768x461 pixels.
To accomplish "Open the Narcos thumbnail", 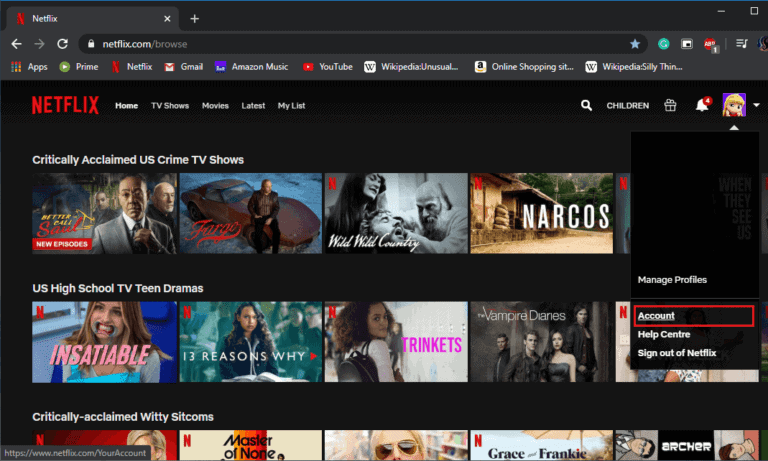I will point(541,214).
